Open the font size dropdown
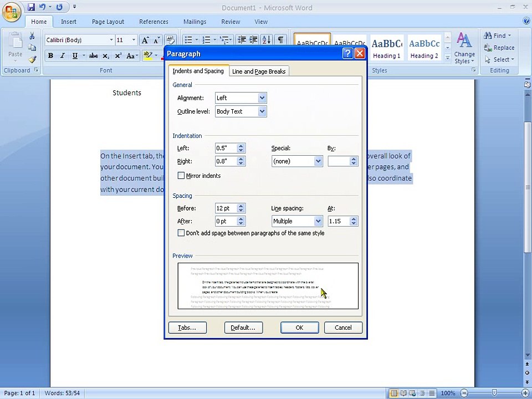The height and width of the screenshot is (399, 532). point(134,40)
